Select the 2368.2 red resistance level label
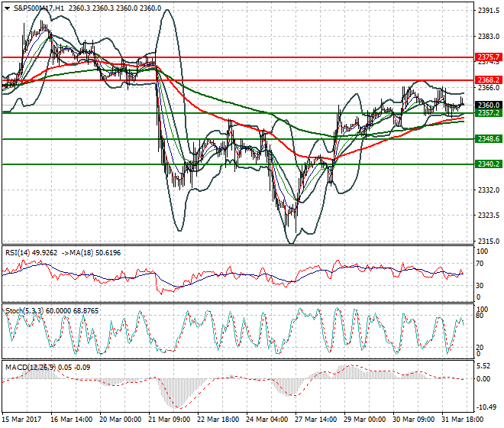The width and height of the screenshot is (504, 428). tap(488, 79)
